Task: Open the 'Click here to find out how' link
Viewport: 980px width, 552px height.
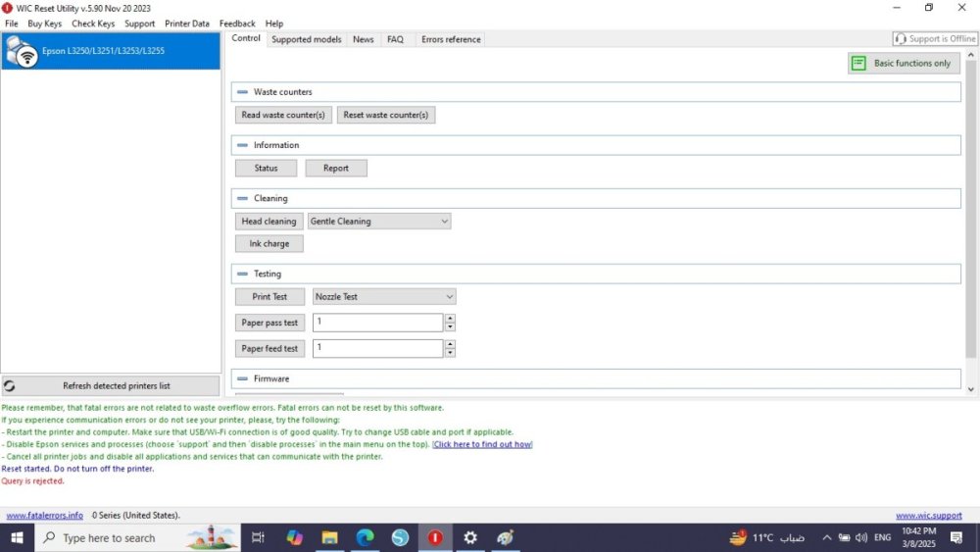Action: tap(482, 444)
